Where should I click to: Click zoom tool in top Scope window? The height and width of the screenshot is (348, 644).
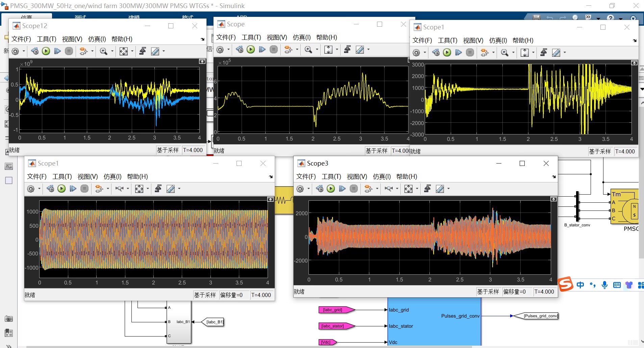coord(308,50)
